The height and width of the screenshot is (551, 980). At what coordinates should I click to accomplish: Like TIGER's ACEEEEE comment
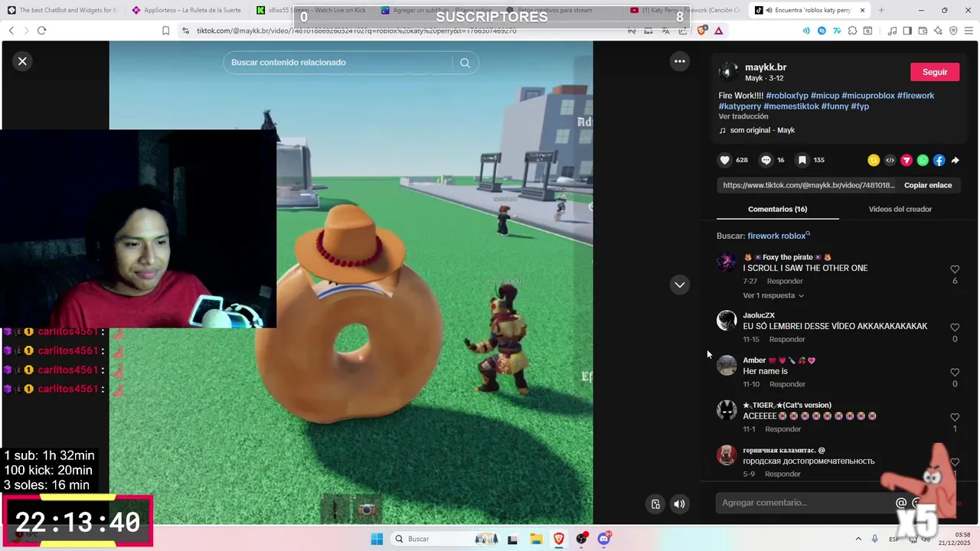955,418
